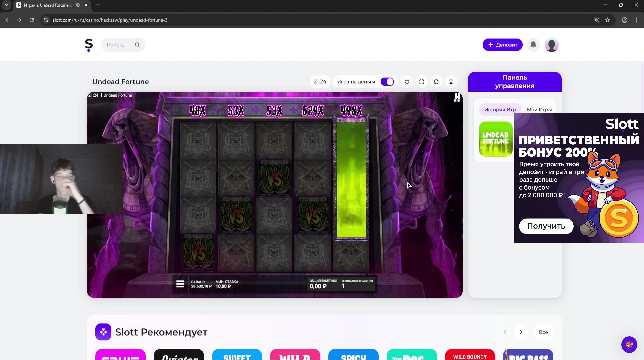
Task: Unmute the tab via the tab mute icon
Action: click(x=78, y=5)
